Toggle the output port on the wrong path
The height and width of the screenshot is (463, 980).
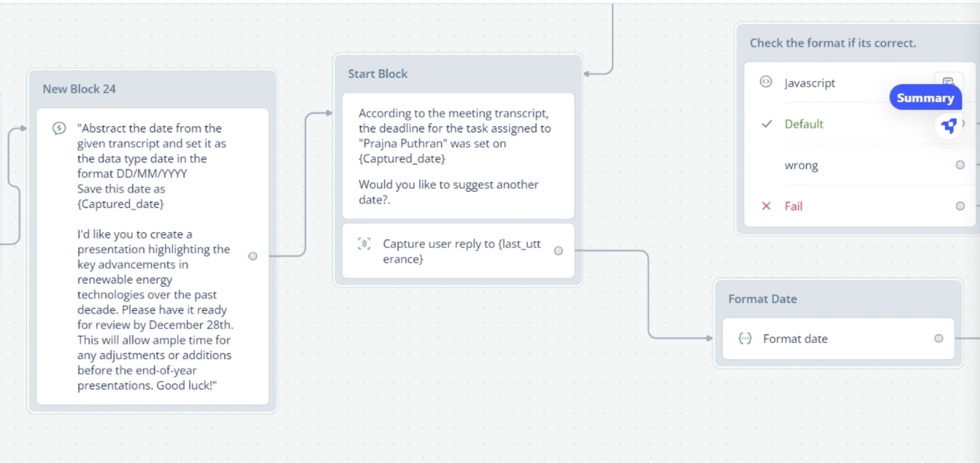(959, 165)
